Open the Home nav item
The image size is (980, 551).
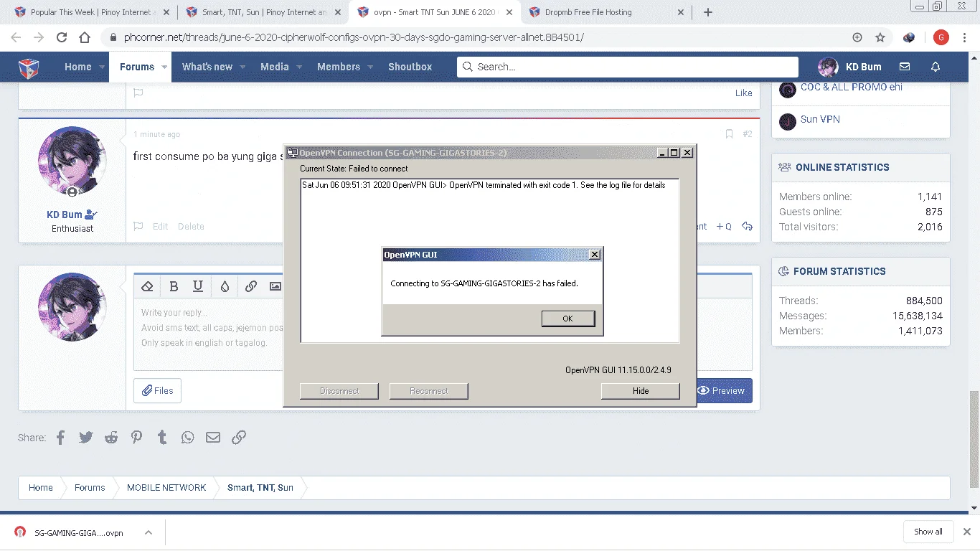78,67
